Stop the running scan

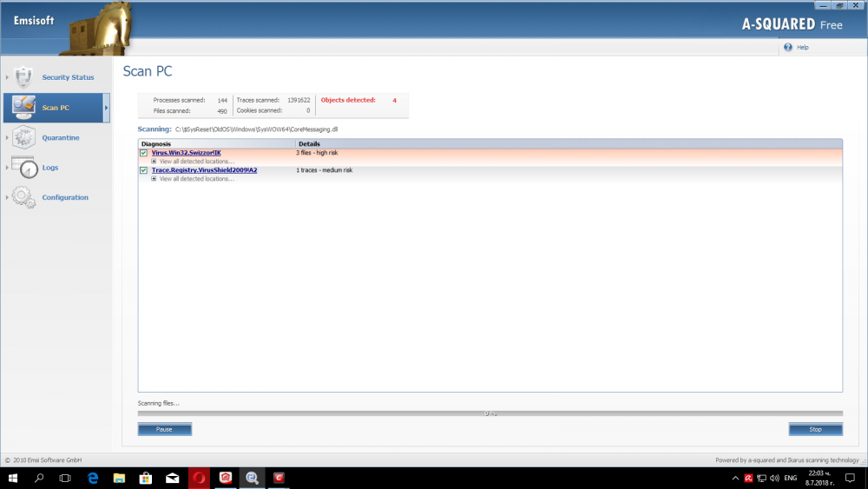tap(815, 429)
